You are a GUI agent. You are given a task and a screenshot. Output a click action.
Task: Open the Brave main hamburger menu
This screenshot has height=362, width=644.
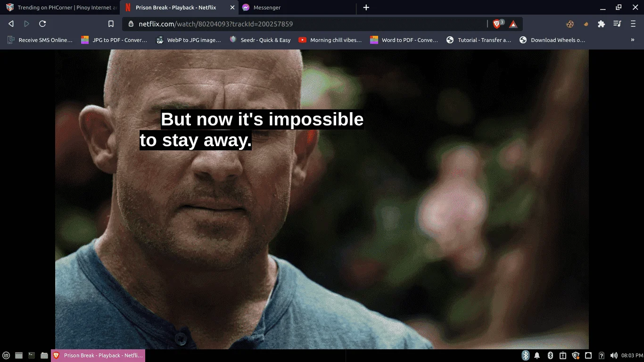[x=633, y=24]
